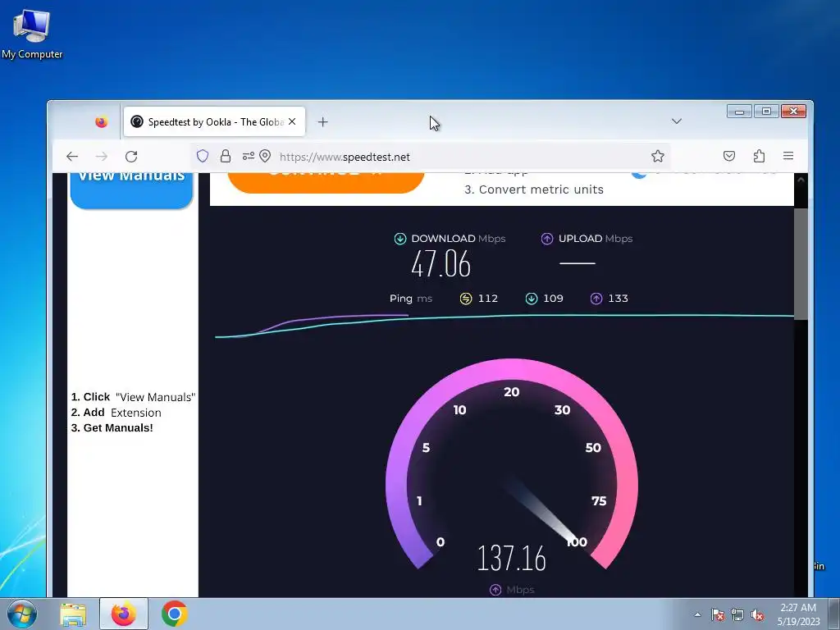The image size is (840, 630).
Task: Open Windows Explorer from taskbar
Action: (x=73, y=614)
